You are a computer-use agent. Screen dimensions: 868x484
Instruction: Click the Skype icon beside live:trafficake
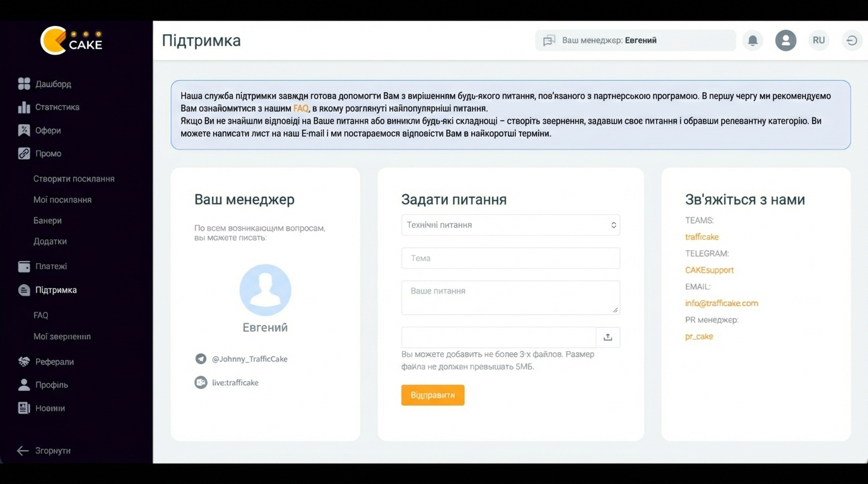click(201, 382)
